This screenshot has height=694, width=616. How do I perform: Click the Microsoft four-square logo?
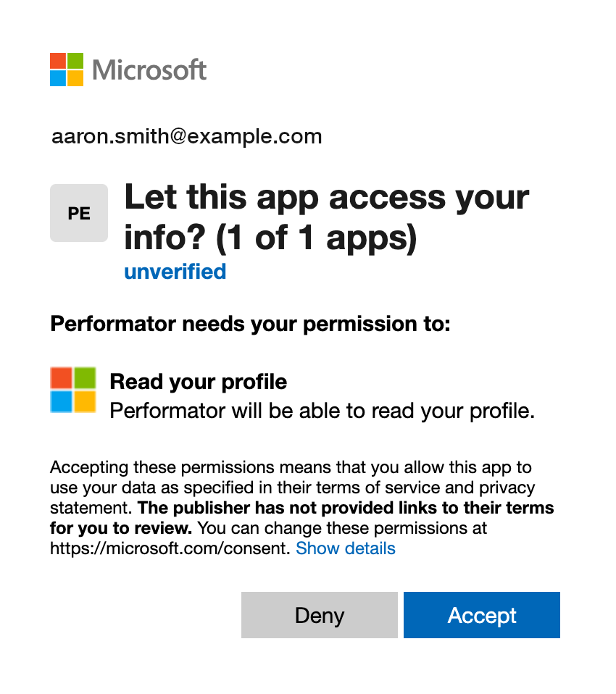(66, 68)
